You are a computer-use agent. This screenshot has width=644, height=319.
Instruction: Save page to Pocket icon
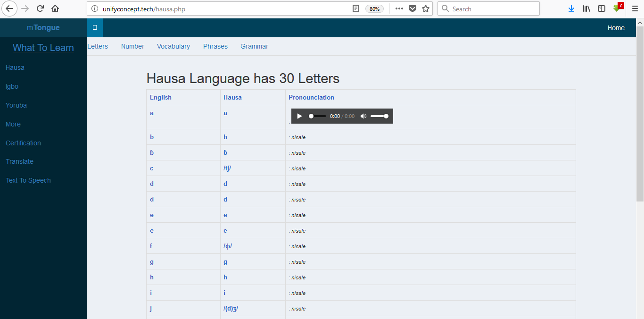(x=413, y=8)
